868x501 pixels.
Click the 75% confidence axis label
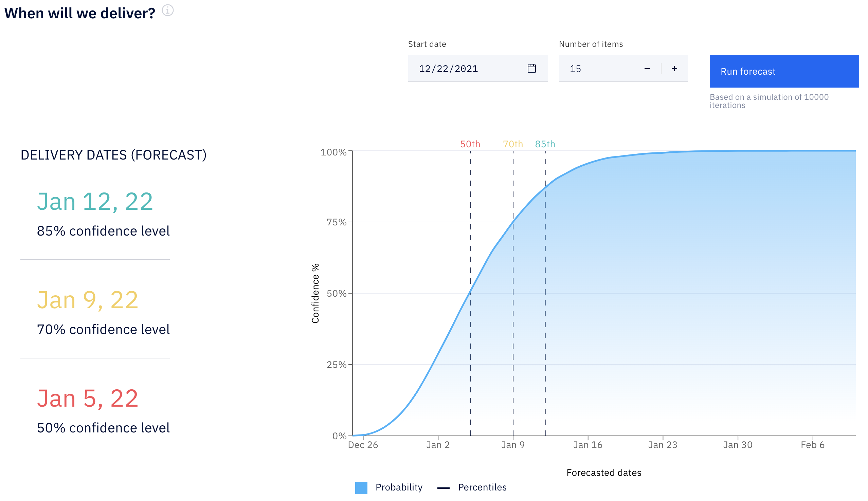pos(336,222)
